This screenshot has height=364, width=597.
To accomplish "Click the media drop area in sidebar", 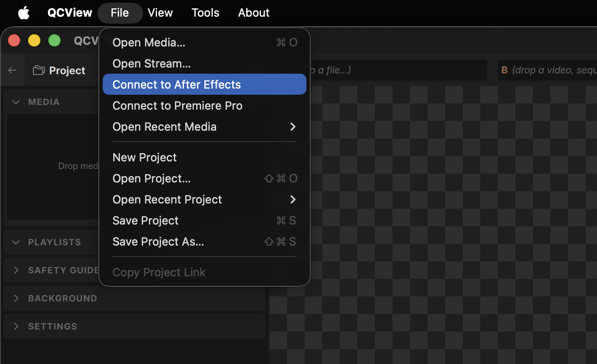I will coord(54,166).
